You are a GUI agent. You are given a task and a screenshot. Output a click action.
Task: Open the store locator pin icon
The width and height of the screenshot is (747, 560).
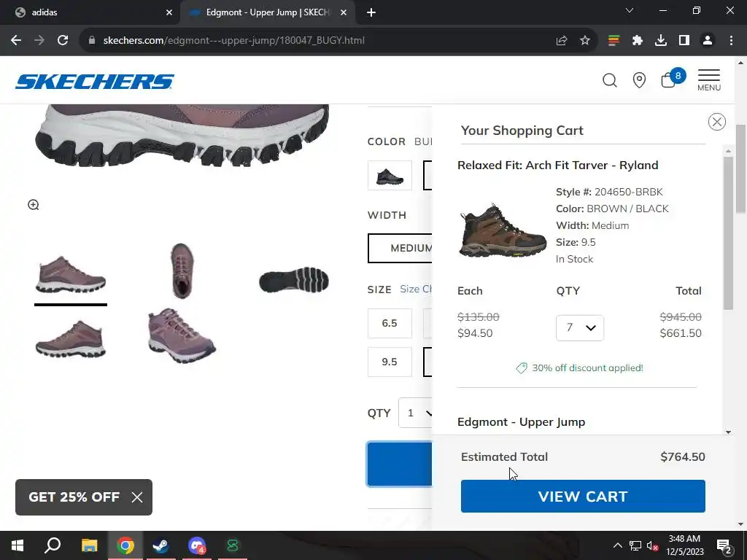639,80
